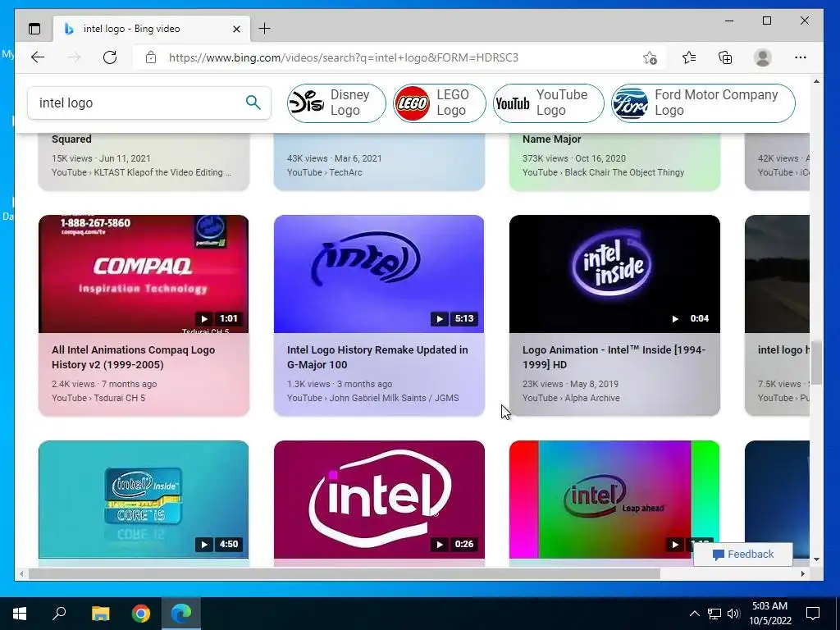Open the notification center icon
This screenshot has width=840, height=630.
click(813, 614)
